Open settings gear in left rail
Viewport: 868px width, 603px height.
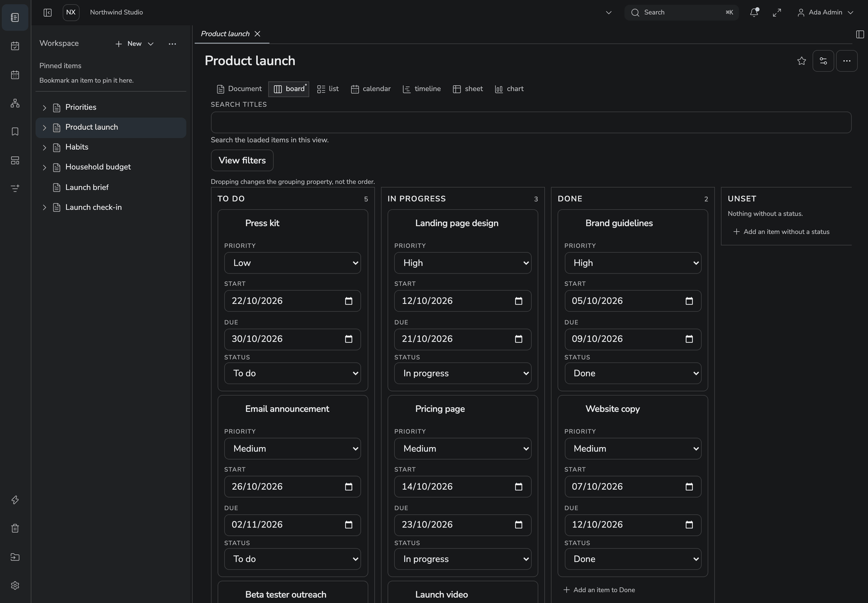[x=15, y=586]
